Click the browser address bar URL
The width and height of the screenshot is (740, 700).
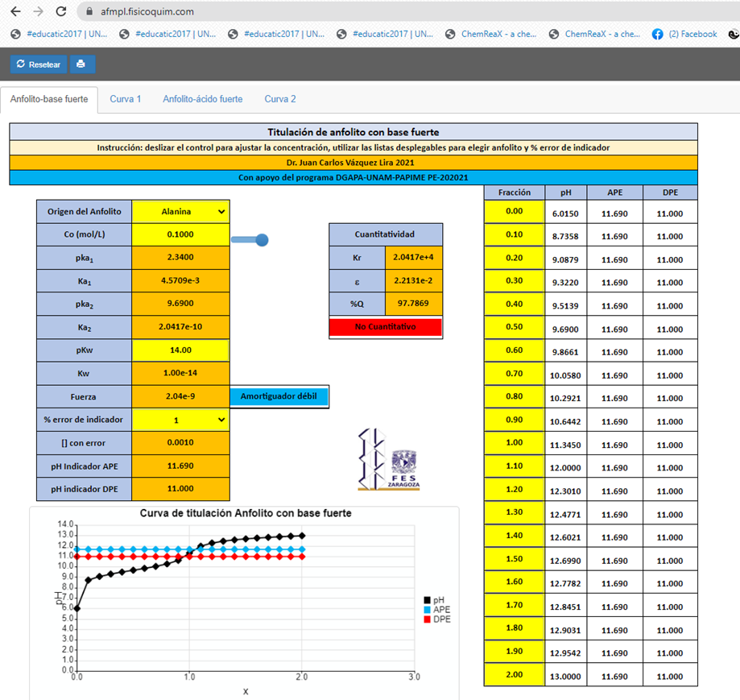pos(148,12)
